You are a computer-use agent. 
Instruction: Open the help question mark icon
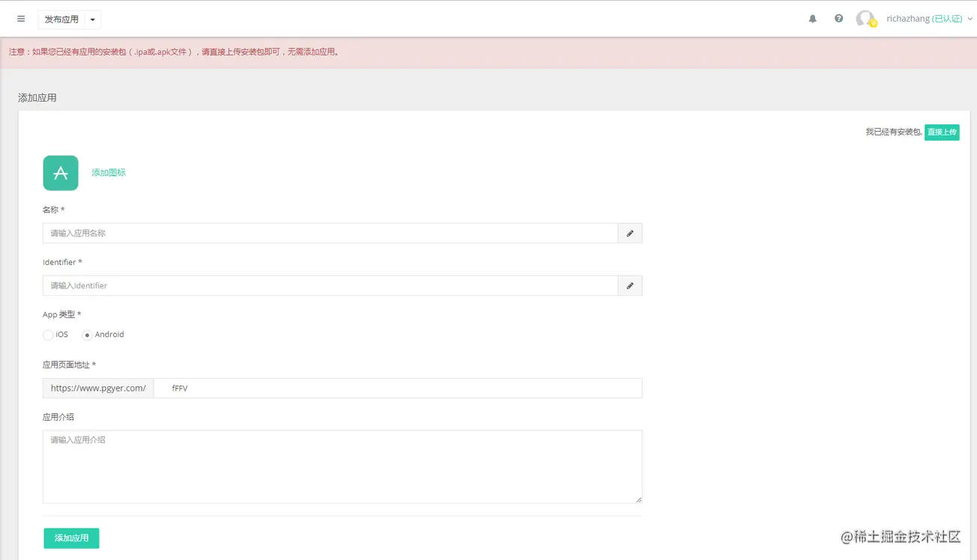point(838,19)
